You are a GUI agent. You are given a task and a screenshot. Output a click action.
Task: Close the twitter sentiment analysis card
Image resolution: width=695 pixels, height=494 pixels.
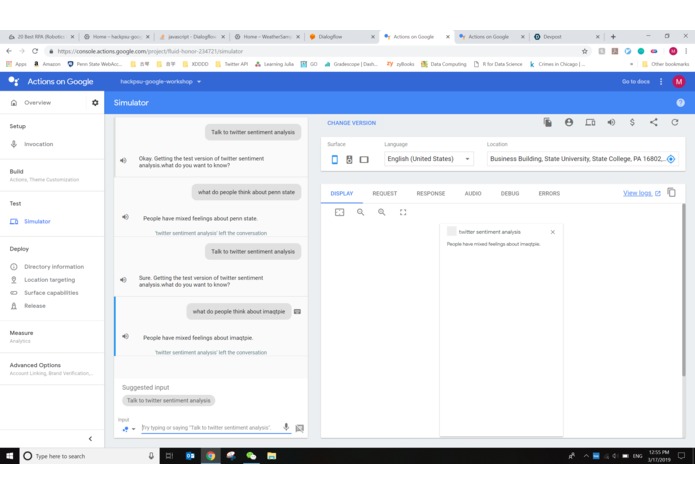click(x=553, y=232)
